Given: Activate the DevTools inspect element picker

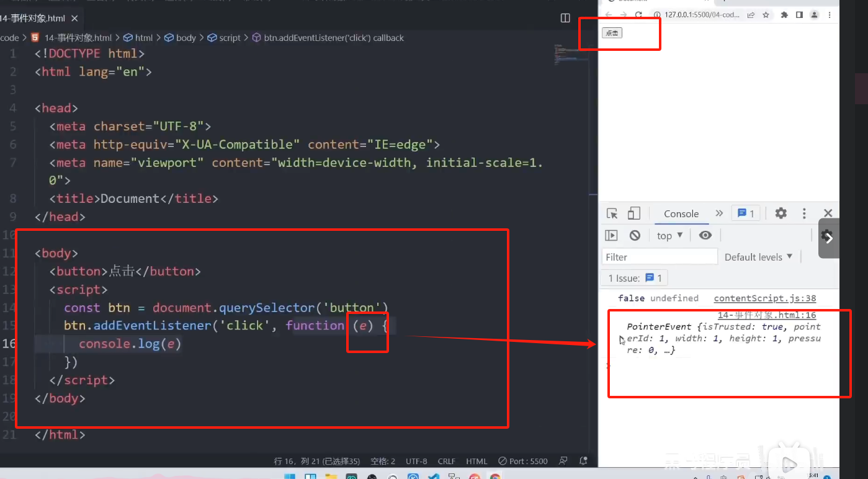Looking at the screenshot, I should (x=612, y=213).
